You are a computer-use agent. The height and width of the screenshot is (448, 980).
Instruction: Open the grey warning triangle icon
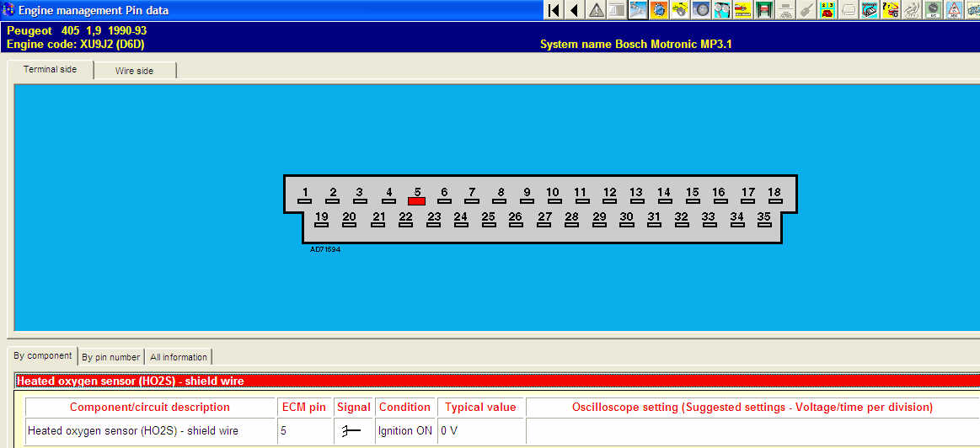click(x=597, y=10)
